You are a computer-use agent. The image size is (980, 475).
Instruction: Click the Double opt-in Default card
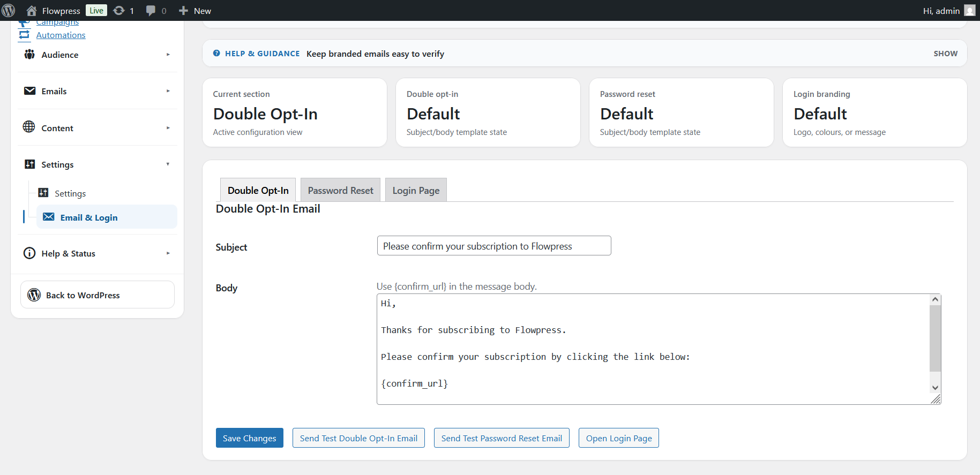point(488,112)
